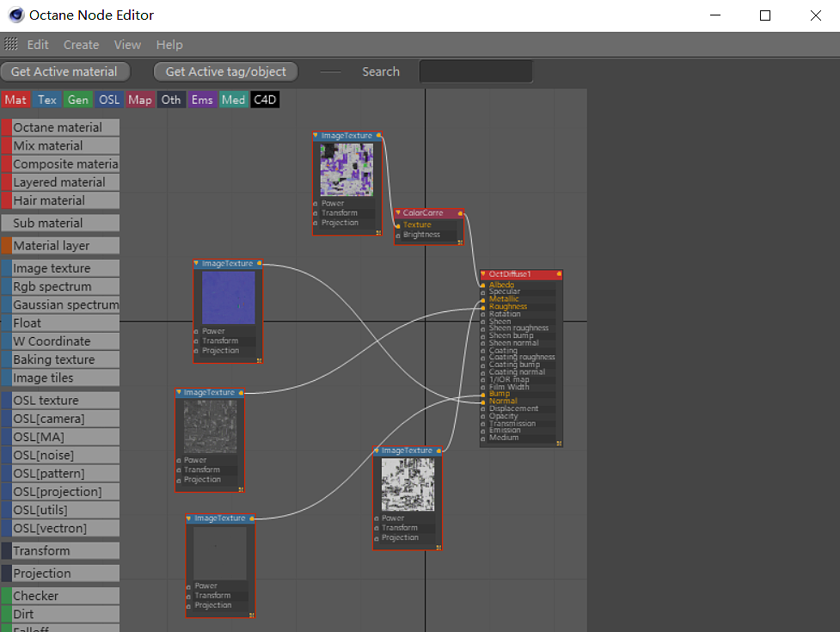
Task: Click the solid blue normal map thumbnail
Action: click(x=228, y=298)
